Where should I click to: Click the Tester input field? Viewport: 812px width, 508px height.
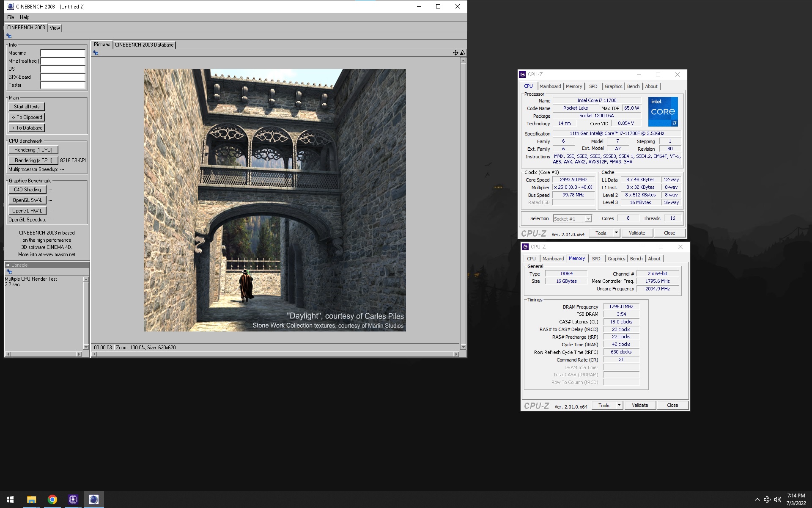pyautogui.click(x=63, y=85)
